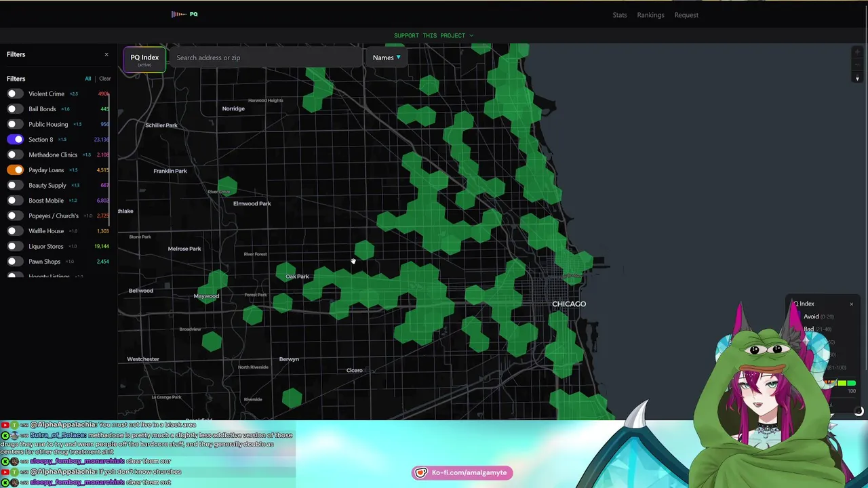Enable the Bail Bonds filter
This screenshot has height=488, width=868.
click(14, 109)
